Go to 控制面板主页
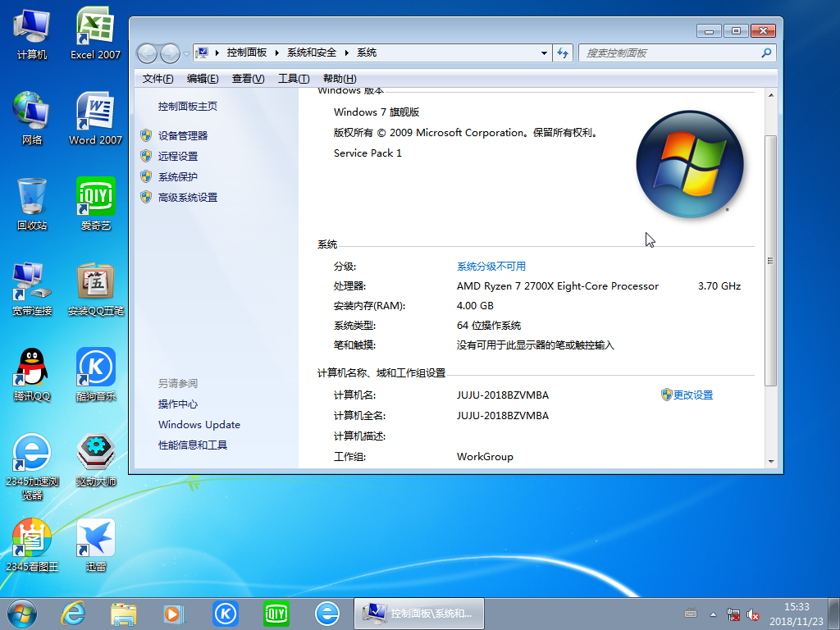840x630 pixels. pyautogui.click(x=188, y=106)
